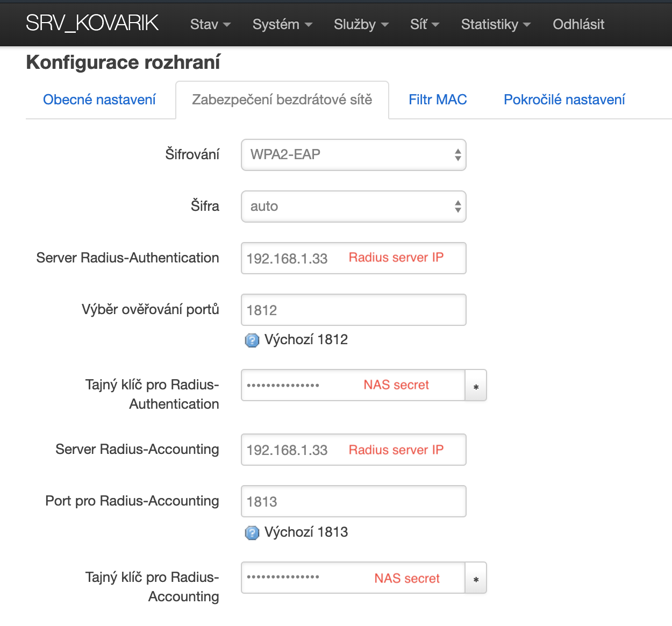
Task: Focus the authentication port field with 1812
Action: click(x=353, y=310)
